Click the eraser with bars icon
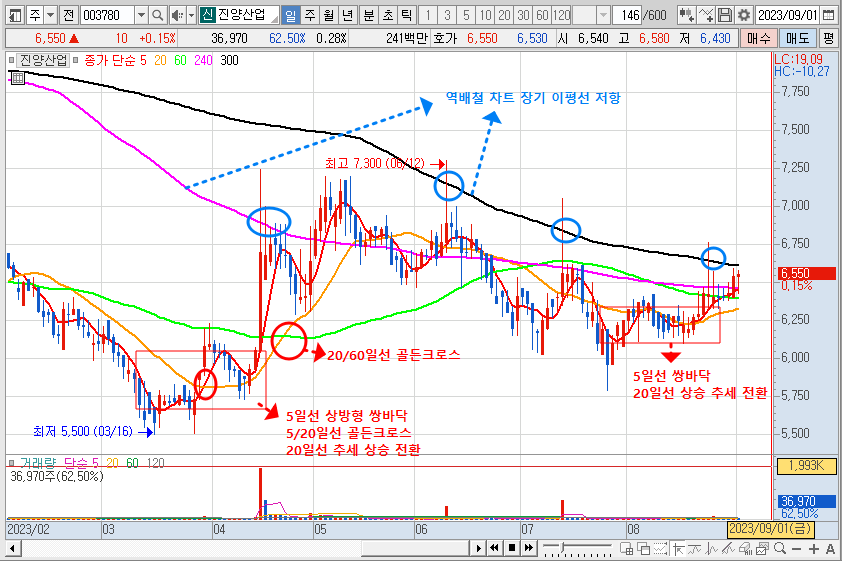This screenshot has height=561, width=842. coord(745,548)
